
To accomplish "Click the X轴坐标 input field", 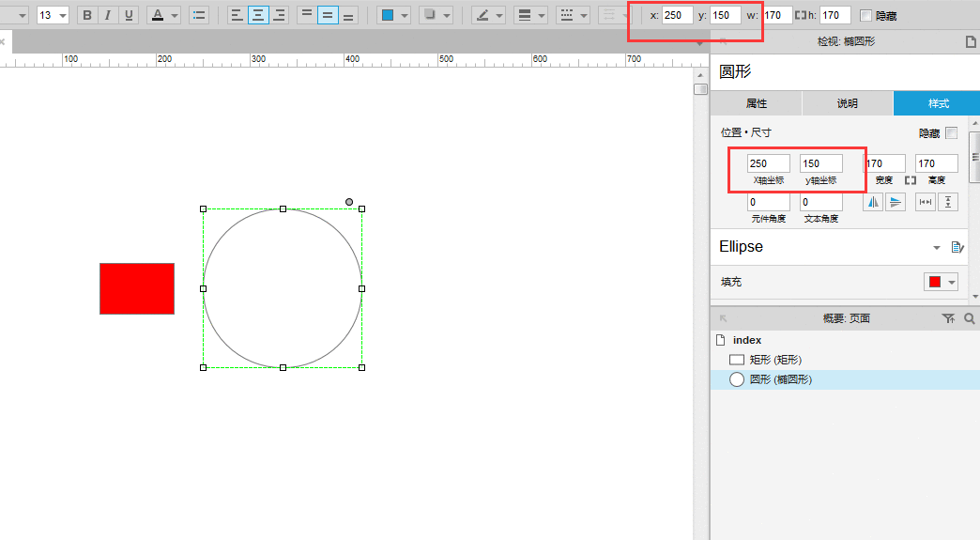I will 769,163.
